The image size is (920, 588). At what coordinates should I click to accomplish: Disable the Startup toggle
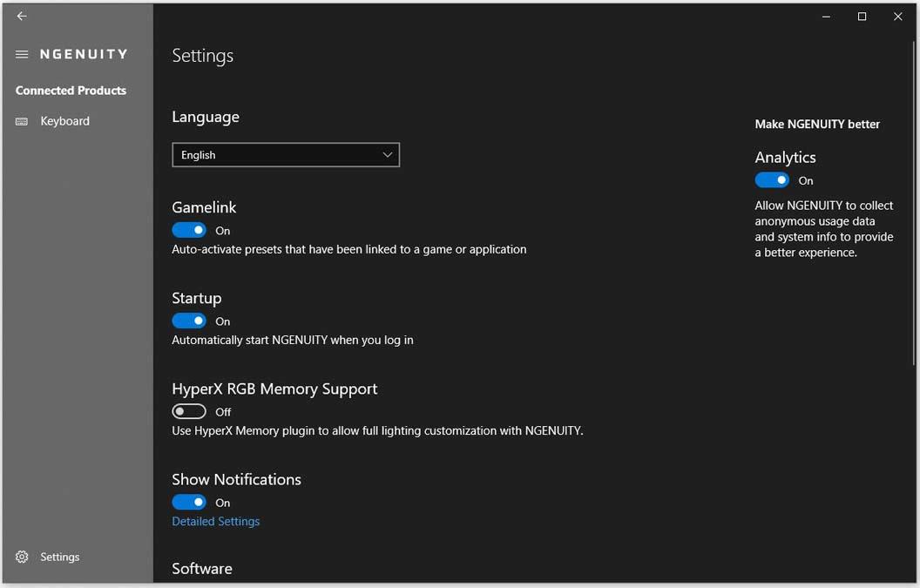189,321
